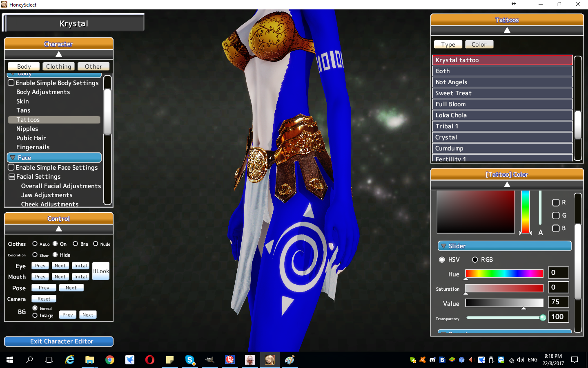Click the Value number input field
588x368 pixels.
coord(558,302)
